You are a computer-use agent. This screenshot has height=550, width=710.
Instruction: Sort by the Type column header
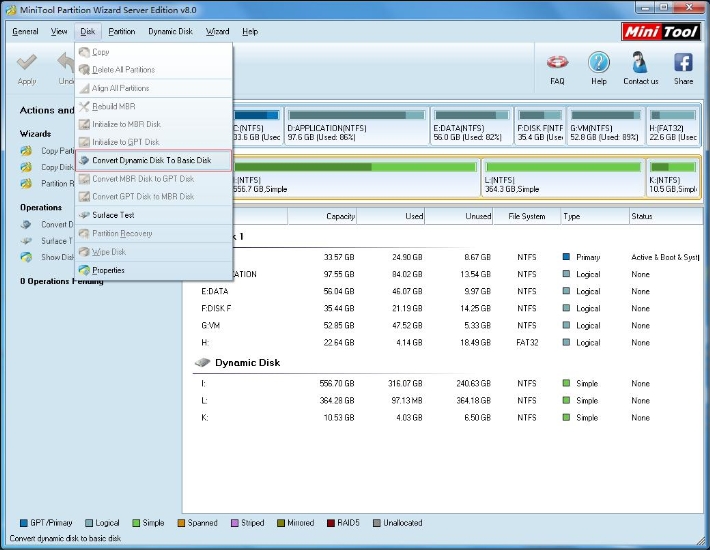(595, 216)
